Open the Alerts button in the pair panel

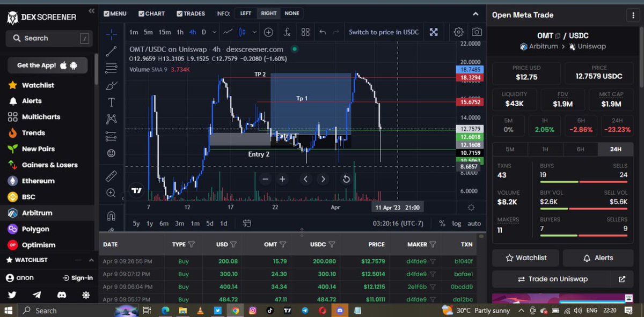[598, 258]
